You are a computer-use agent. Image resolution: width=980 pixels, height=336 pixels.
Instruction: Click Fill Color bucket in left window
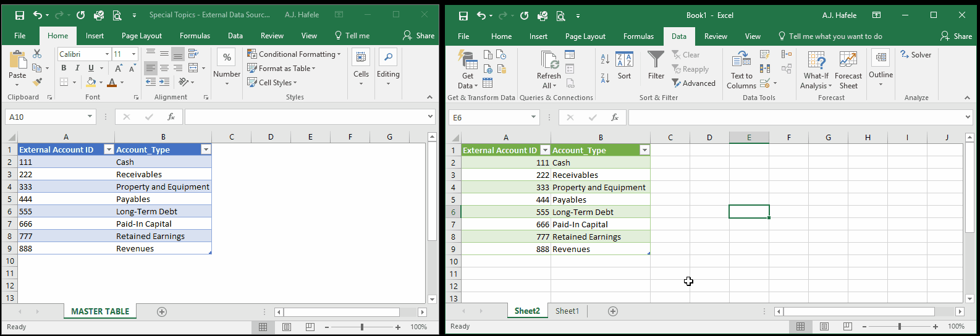click(x=91, y=82)
